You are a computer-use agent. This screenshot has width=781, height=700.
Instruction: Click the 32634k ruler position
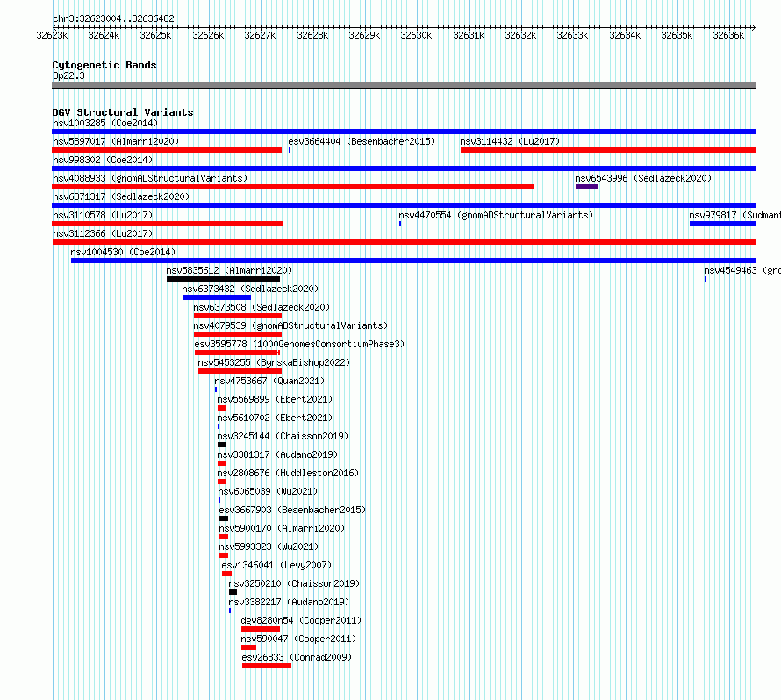(x=625, y=35)
